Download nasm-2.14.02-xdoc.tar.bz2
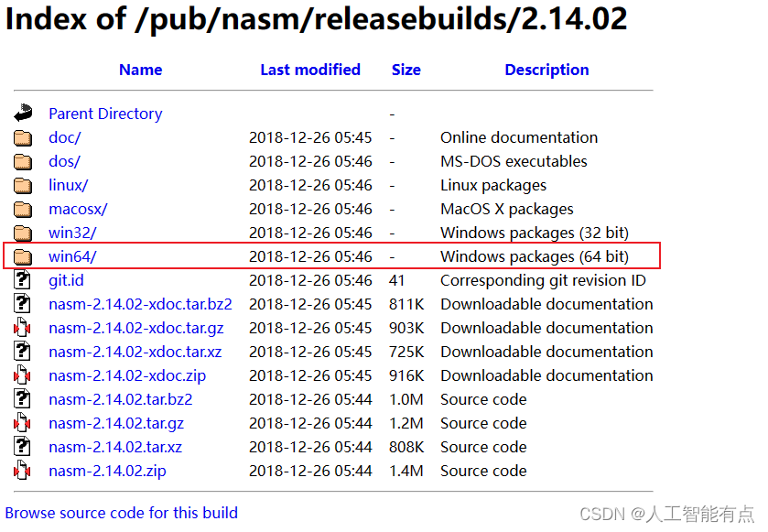 click(x=140, y=304)
